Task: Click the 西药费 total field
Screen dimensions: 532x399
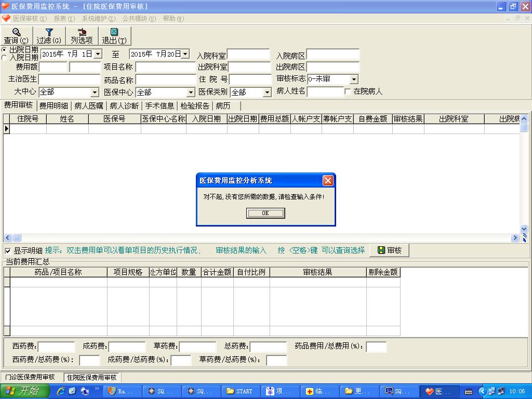Action: point(56,347)
